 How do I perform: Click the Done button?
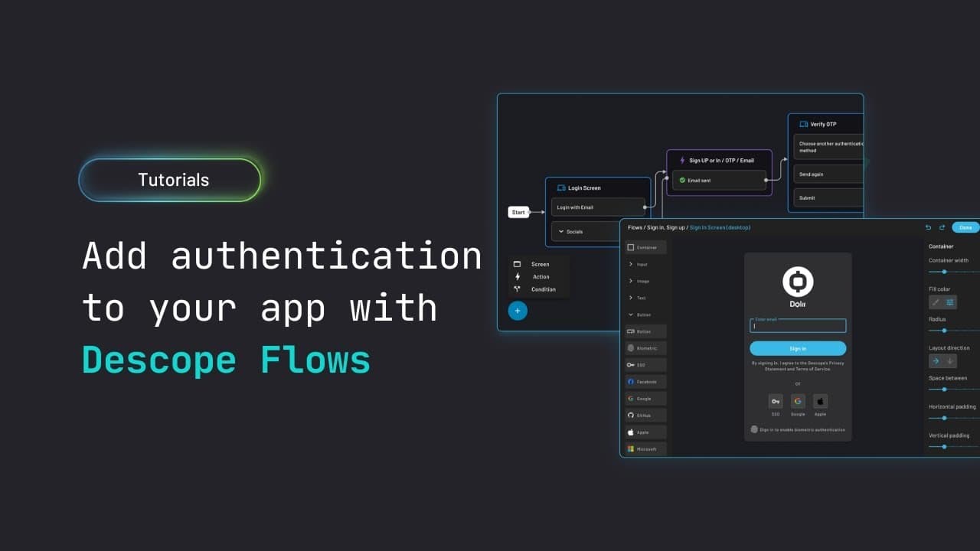[965, 227]
